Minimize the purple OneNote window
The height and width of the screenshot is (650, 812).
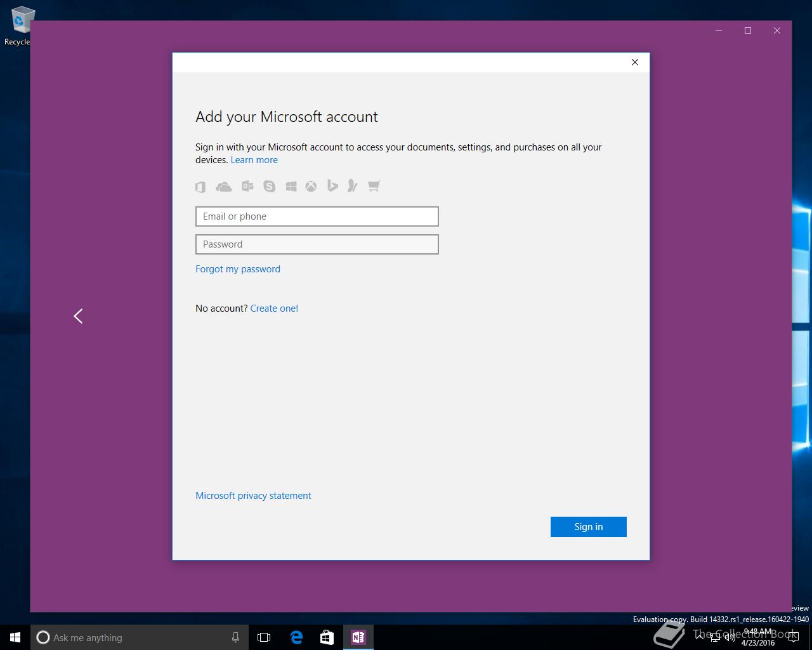click(x=719, y=30)
